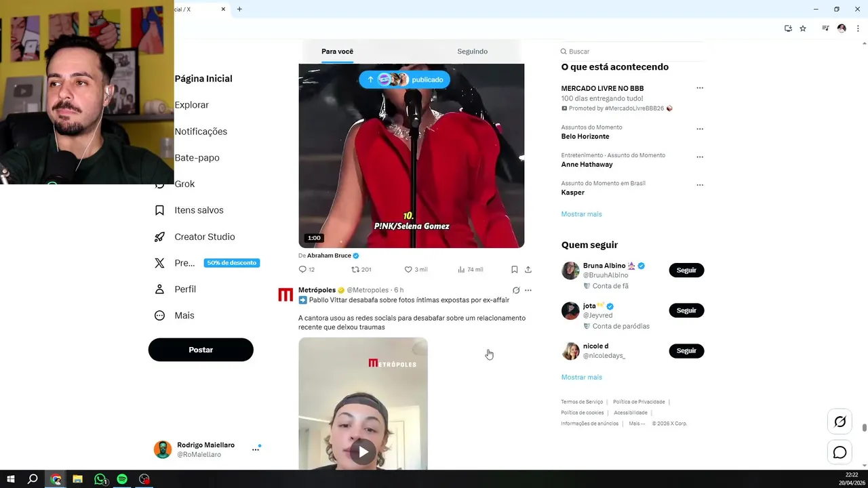
Task: Click install app icon in address bar
Action: (788, 28)
